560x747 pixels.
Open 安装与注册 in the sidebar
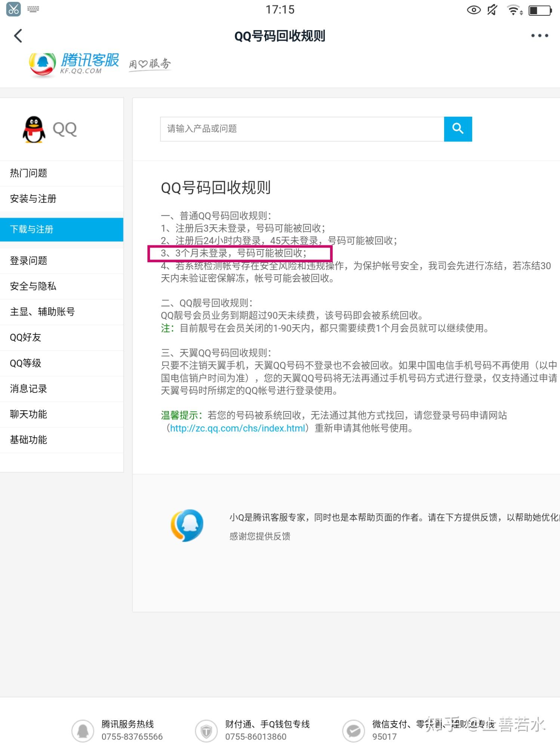62,199
